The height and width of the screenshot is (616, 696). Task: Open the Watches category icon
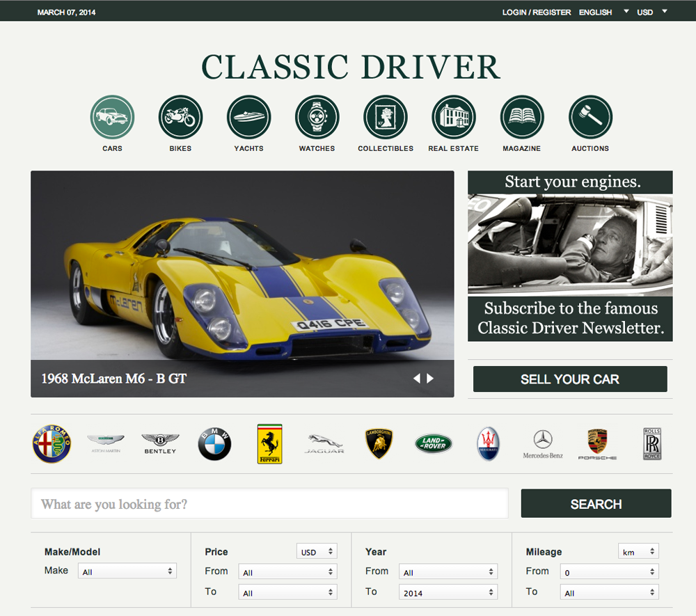tap(317, 117)
